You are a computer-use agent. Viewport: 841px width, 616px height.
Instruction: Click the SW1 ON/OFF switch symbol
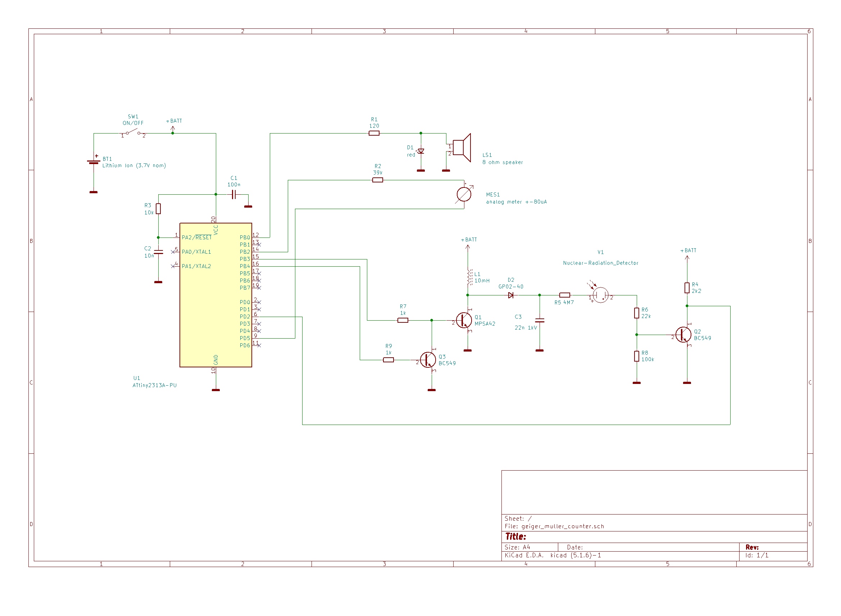point(133,132)
